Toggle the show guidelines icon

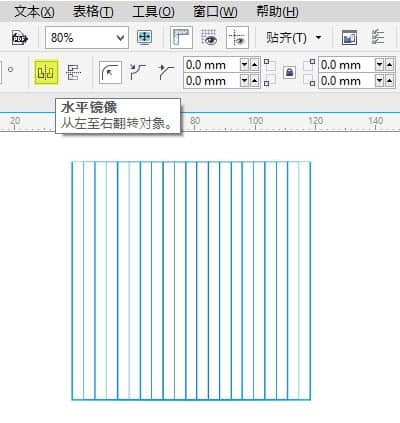237,37
